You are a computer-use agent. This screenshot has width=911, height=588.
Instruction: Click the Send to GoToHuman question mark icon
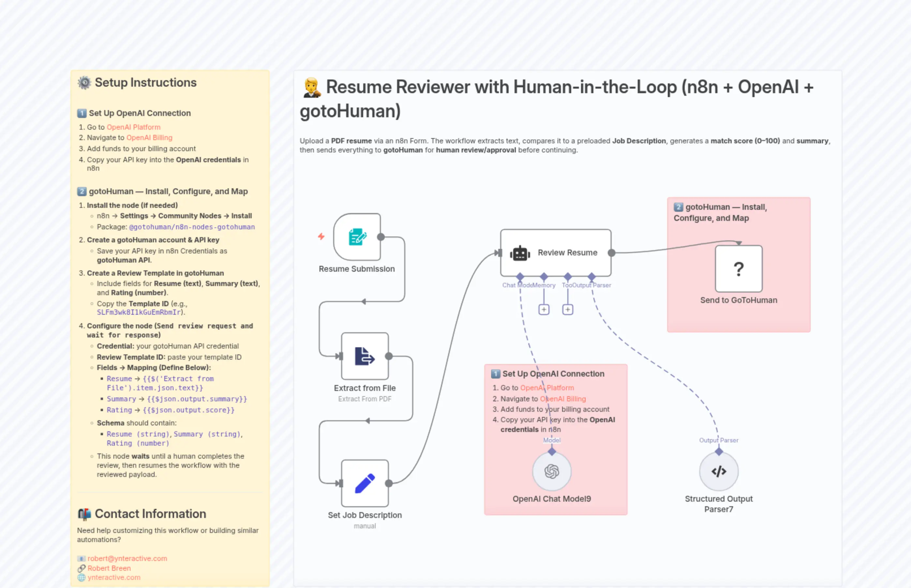pyautogui.click(x=738, y=269)
